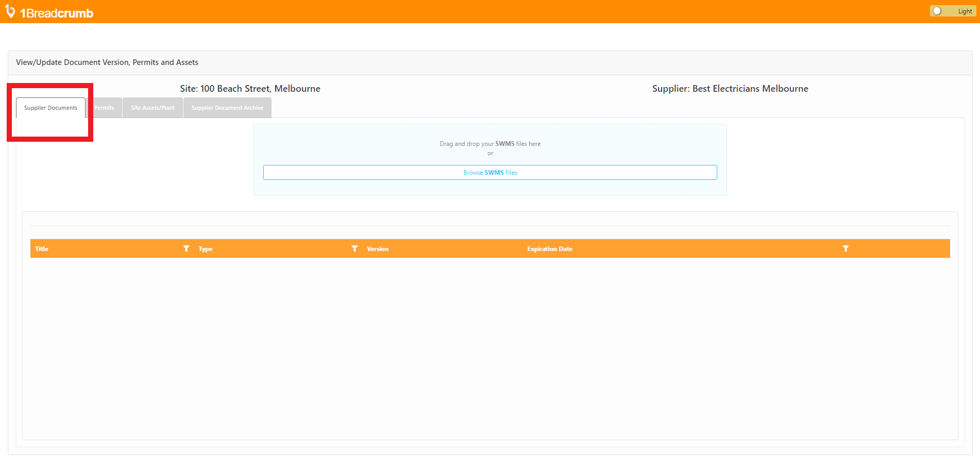Sort by the Version column header
This screenshot has width=980, height=467.
click(x=378, y=248)
